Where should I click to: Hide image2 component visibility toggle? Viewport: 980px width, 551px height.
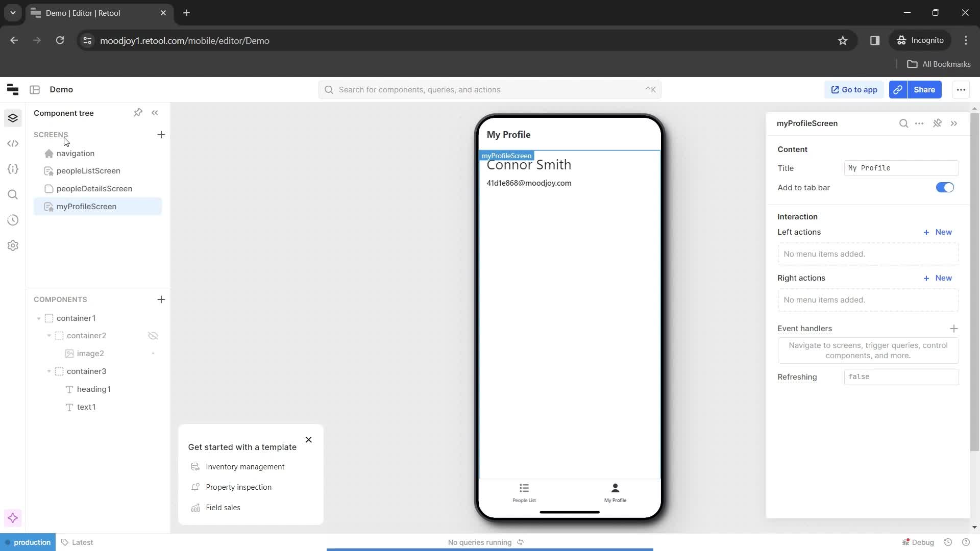(x=152, y=353)
